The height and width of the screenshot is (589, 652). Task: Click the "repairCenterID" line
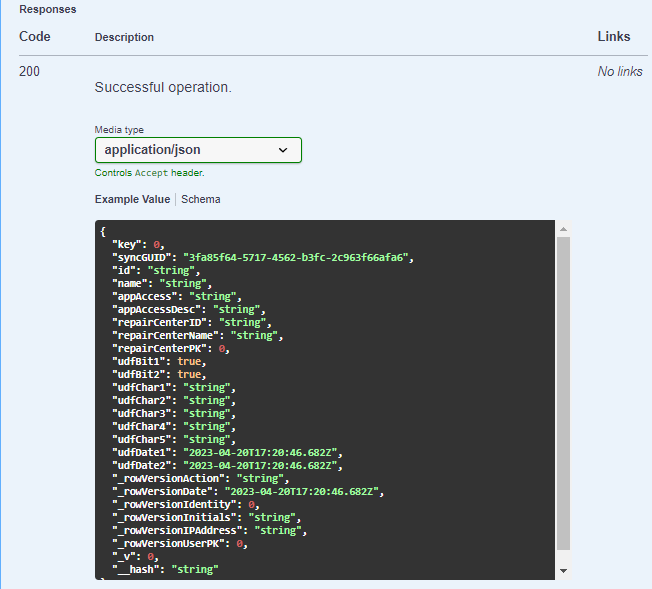pos(192,322)
